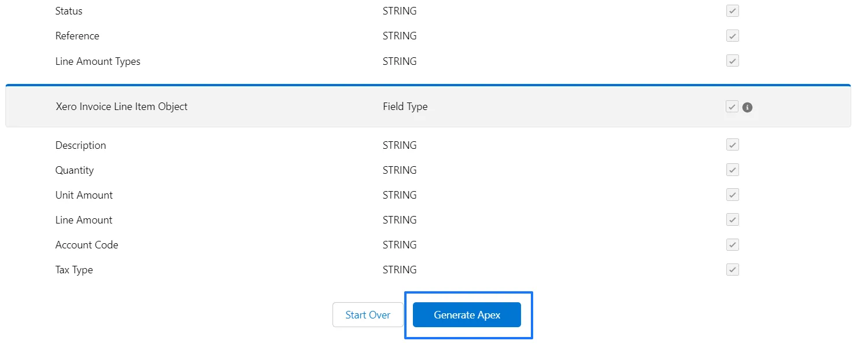The image size is (868, 348).
Task: Toggle the Description field checkbox
Action: [x=733, y=145]
